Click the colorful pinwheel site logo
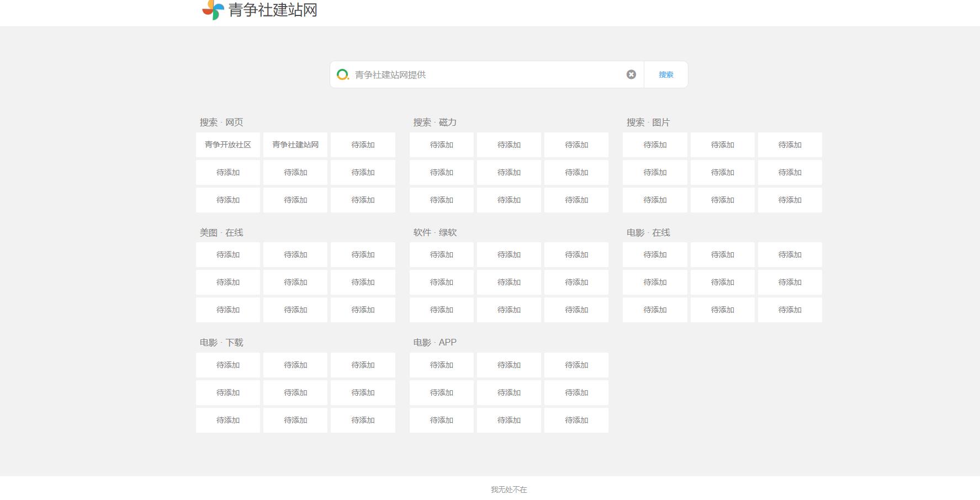Viewport: 980px width, 500px height. click(x=213, y=9)
